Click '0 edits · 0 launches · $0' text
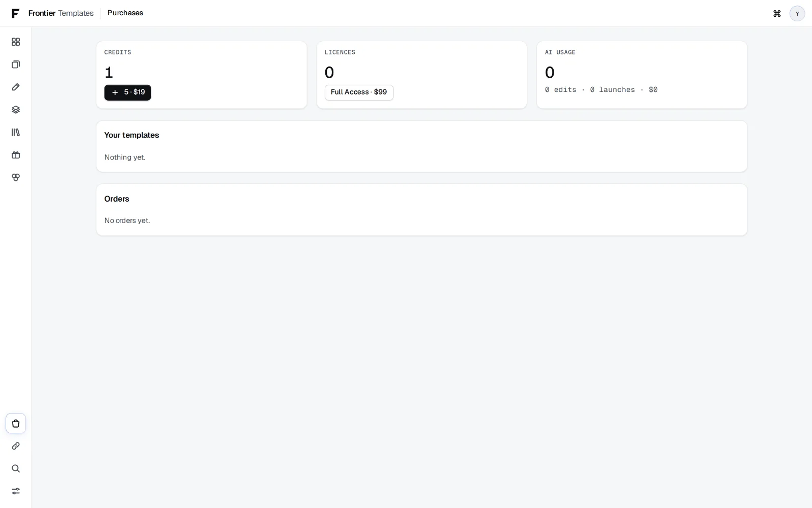Viewport: 812px width, 508px height. point(601,90)
